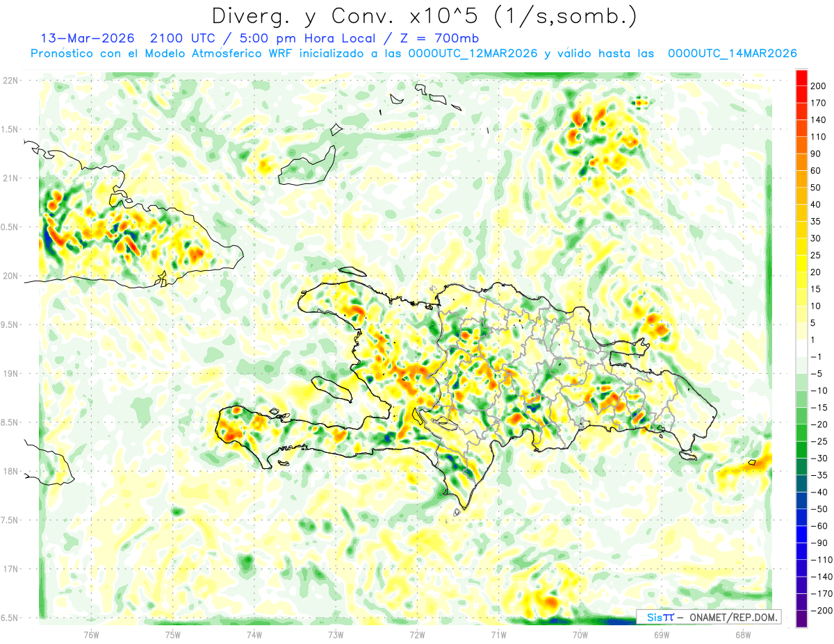Image resolution: width=834 pixels, height=644 pixels.
Task: Click the '22N' latitude label
Action: (x=10, y=80)
